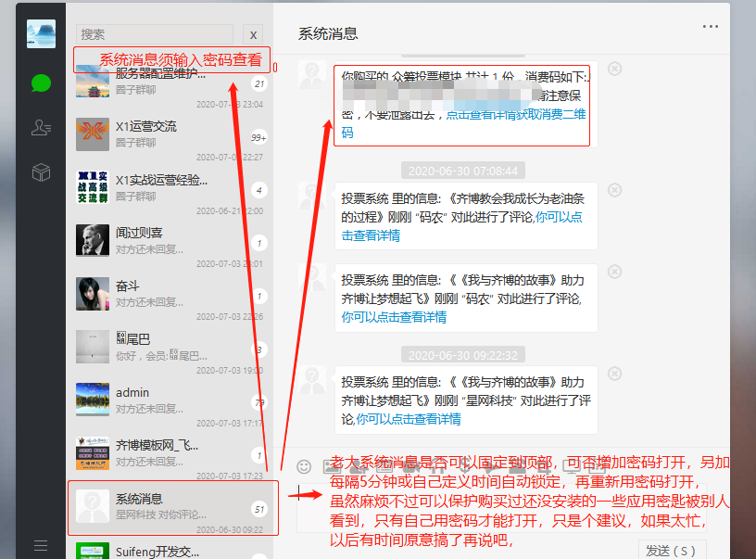Dismiss the first system message with its X
This screenshot has width=756, height=559.
pos(614,68)
